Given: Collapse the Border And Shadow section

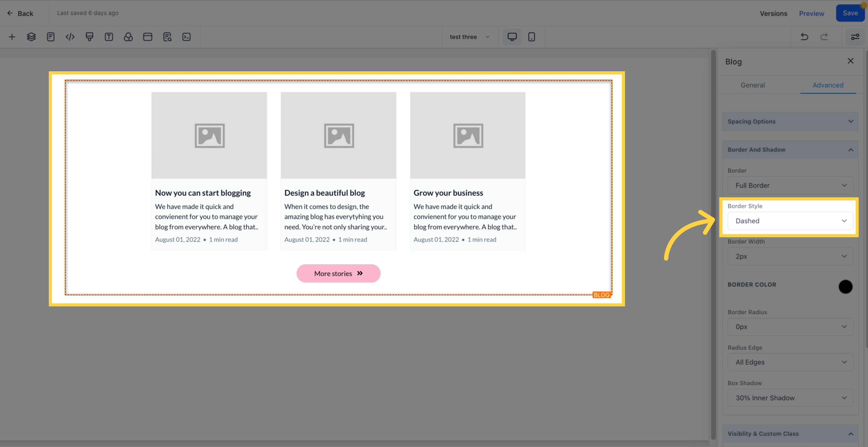Looking at the screenshot, I should coord(790,149).
